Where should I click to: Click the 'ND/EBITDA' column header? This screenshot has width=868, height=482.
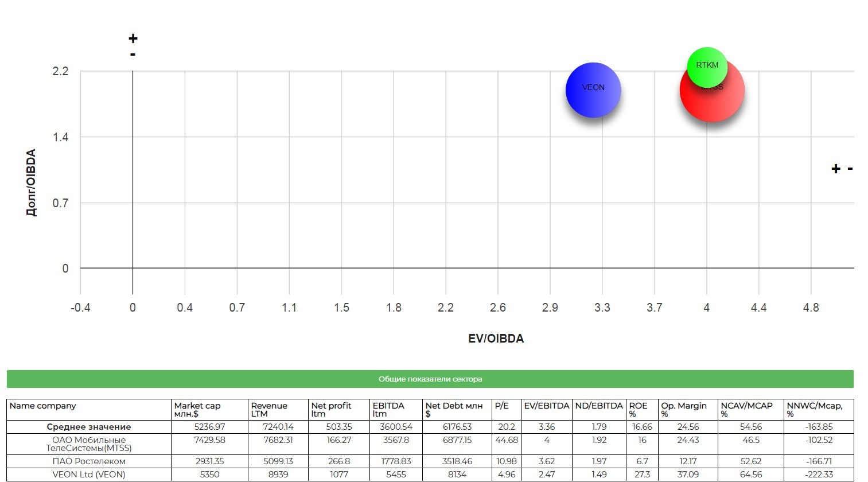599,410
